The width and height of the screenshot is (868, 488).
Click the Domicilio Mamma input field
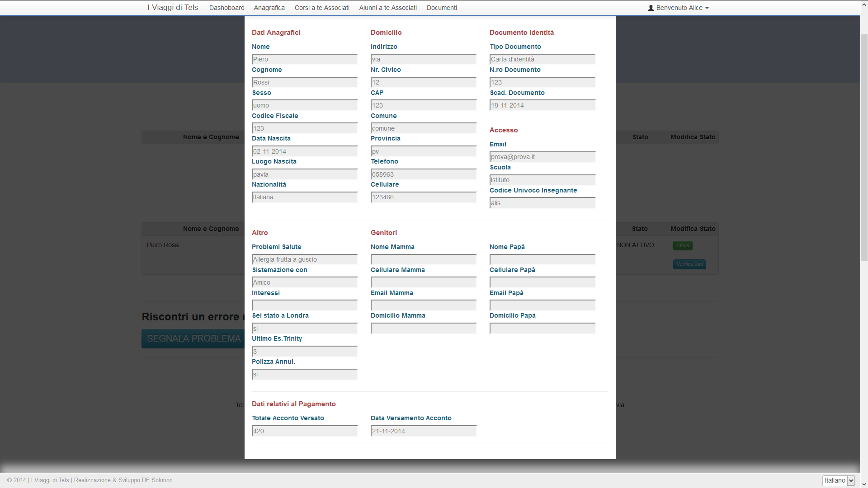click(423, 328)
